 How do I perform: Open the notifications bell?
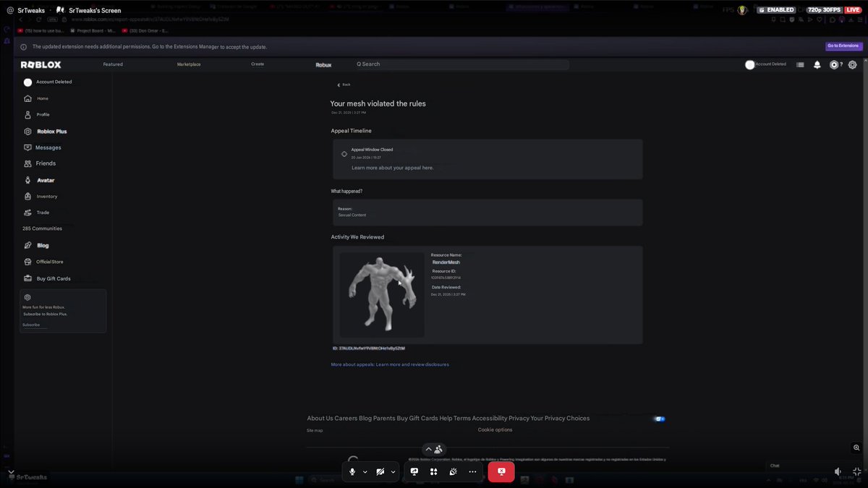click(x=817, y=64)
